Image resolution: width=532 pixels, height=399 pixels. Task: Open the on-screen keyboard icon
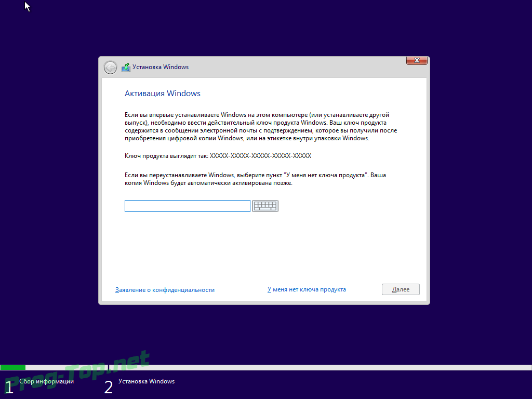265,206
